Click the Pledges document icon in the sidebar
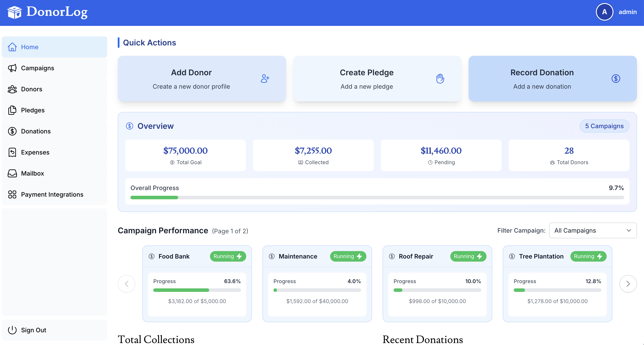 point(12,110)
